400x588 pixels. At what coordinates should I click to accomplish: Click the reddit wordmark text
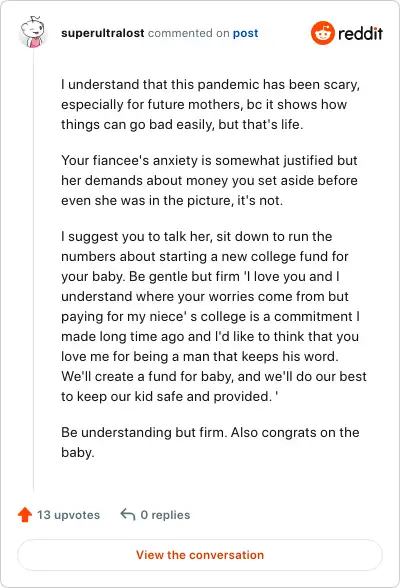360,33
